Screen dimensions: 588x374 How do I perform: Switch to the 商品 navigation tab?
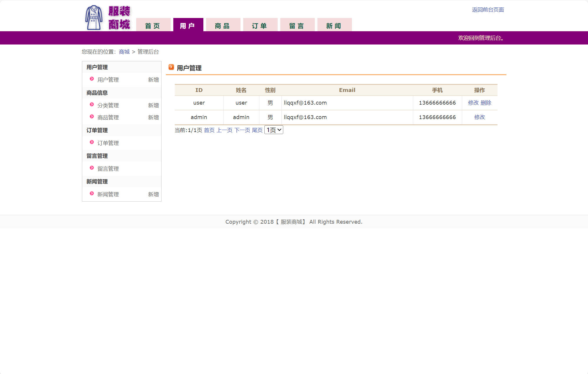coord(223,26)
